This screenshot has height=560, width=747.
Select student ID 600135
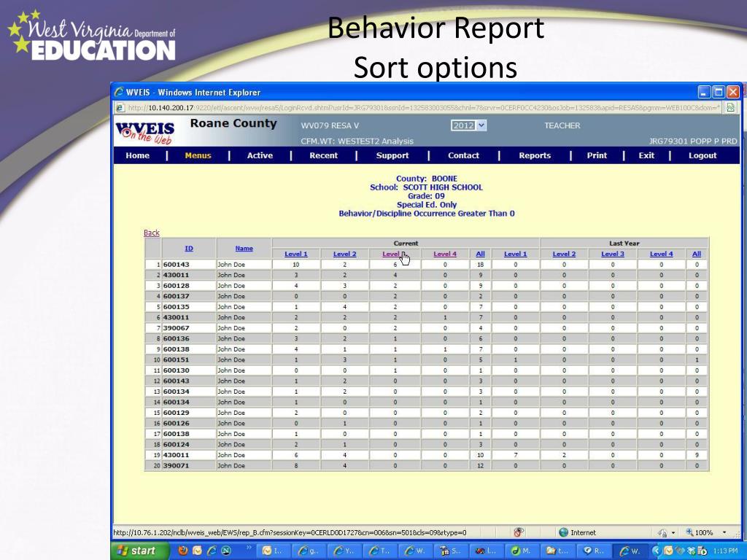coord(177,307)
